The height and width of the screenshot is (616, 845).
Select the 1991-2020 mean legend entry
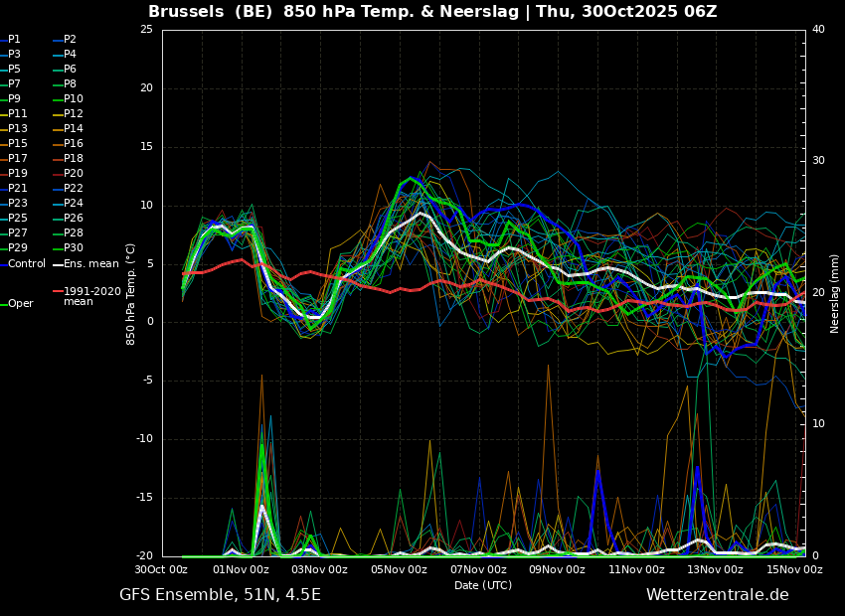coord(87,296)
